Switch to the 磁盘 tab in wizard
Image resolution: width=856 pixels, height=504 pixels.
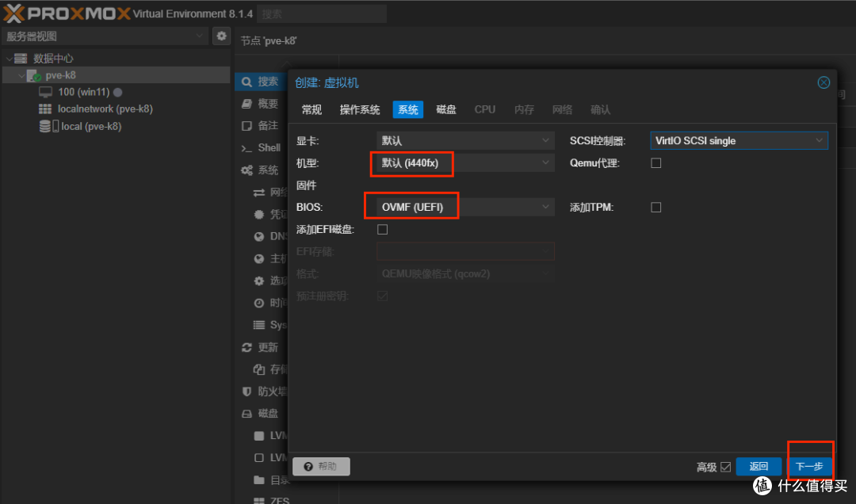click(446, 110)
